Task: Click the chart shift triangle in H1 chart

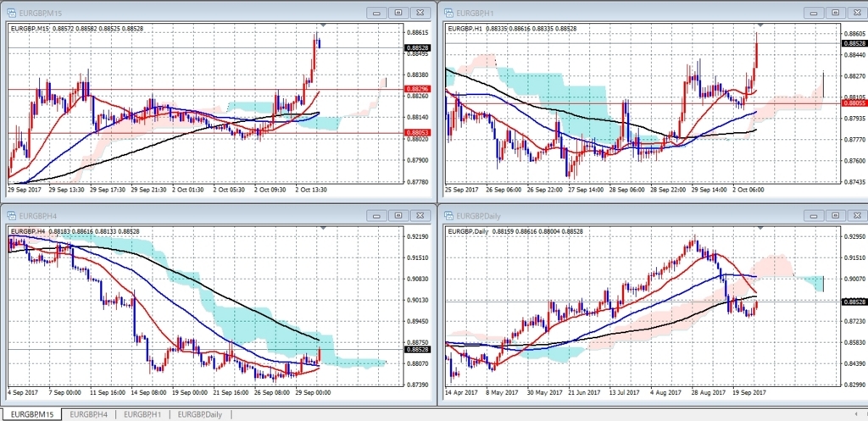Action: pos(761,25)
